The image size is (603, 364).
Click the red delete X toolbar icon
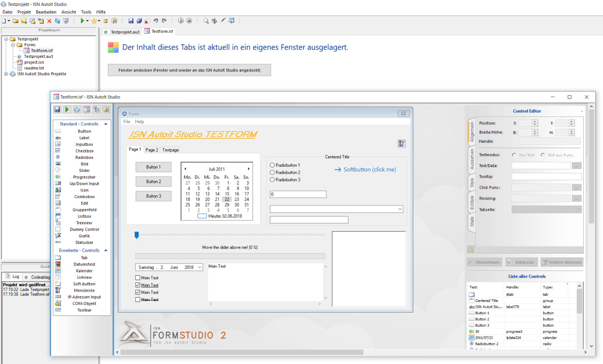[49, 21]
